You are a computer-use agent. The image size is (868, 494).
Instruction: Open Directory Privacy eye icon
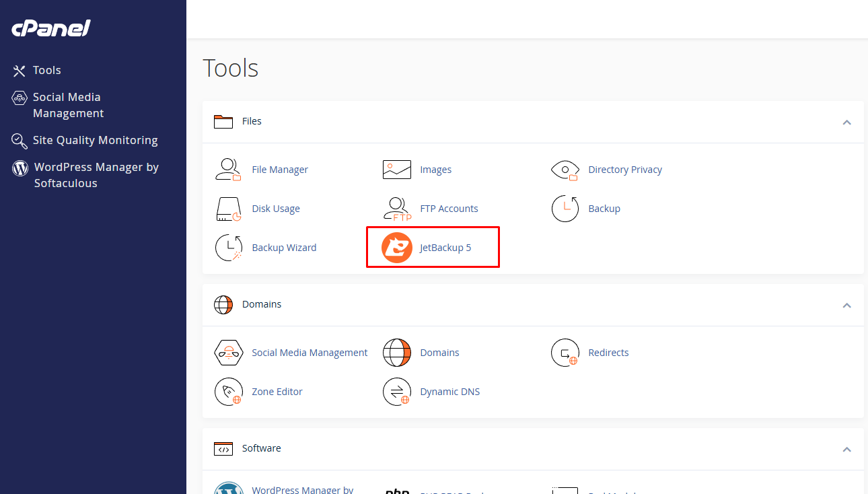(565, 170)
